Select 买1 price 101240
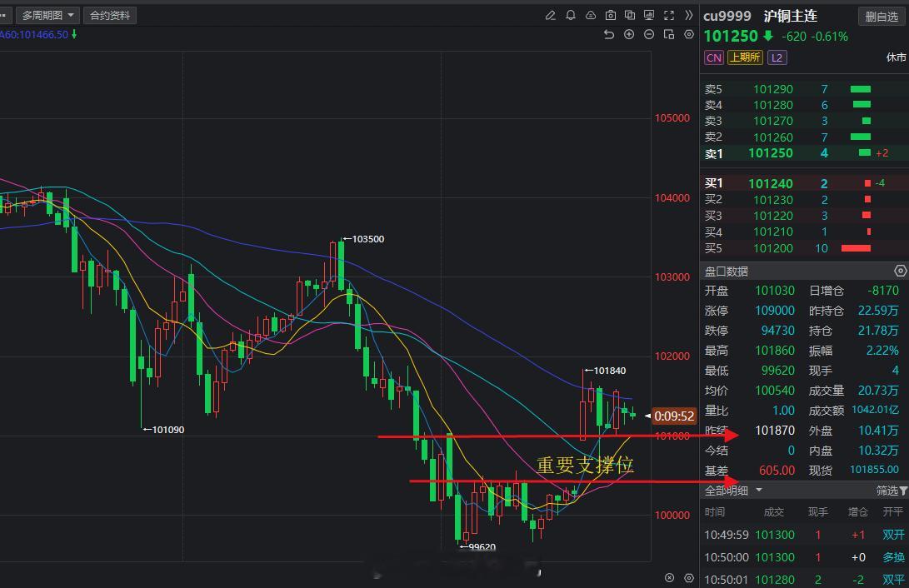 [x=771, y=183]
